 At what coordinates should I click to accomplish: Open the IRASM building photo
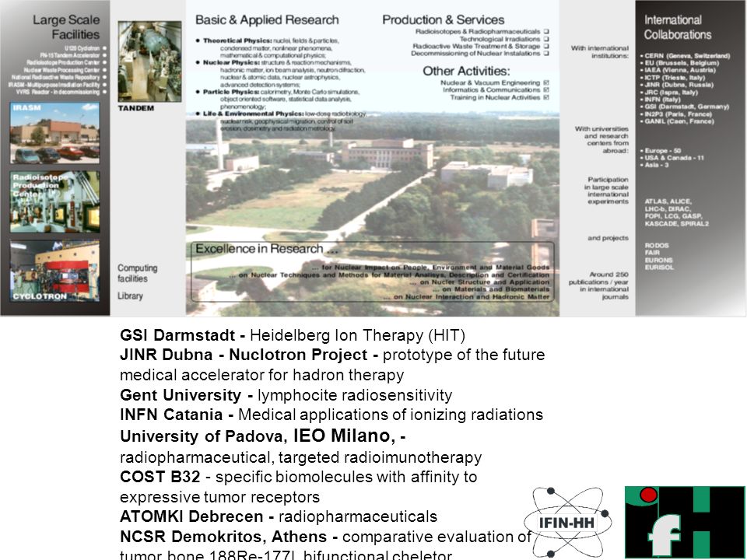point(54,133)
